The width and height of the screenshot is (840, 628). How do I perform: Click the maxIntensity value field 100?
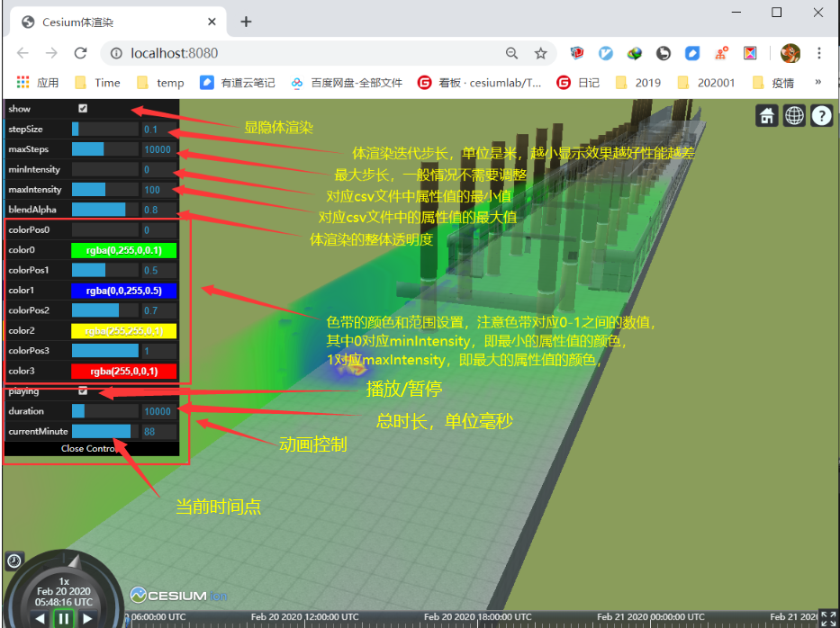coord(159,190)
